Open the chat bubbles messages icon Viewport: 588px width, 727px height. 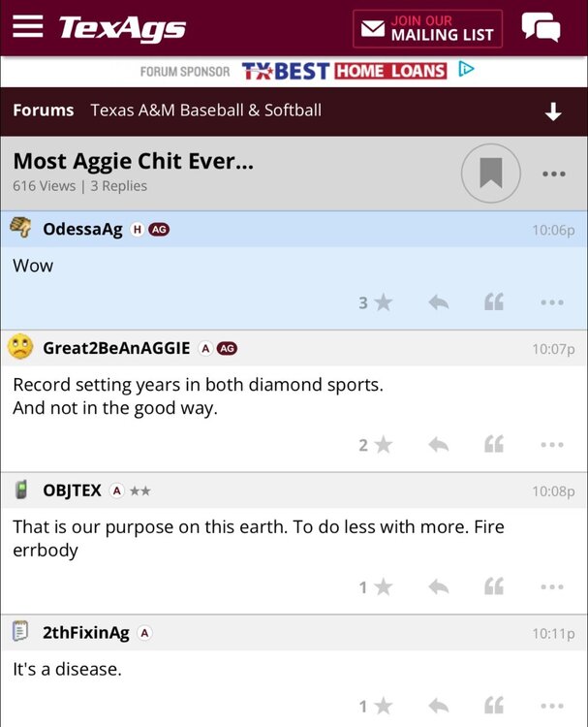(541, 27)
